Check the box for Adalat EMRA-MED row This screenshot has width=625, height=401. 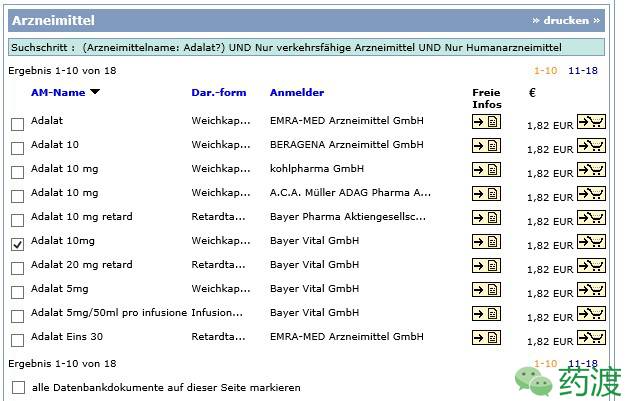coord(17,124)
